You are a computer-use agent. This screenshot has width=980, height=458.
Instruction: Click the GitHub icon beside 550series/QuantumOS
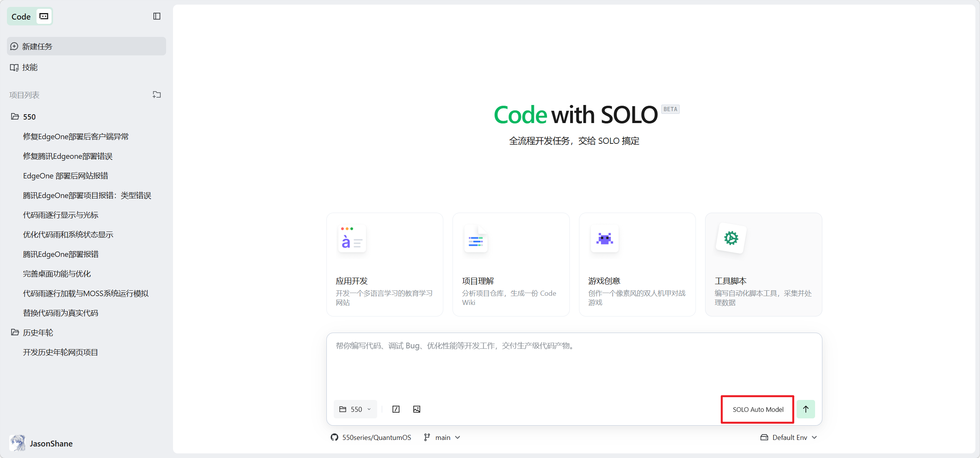click(334, 437)
